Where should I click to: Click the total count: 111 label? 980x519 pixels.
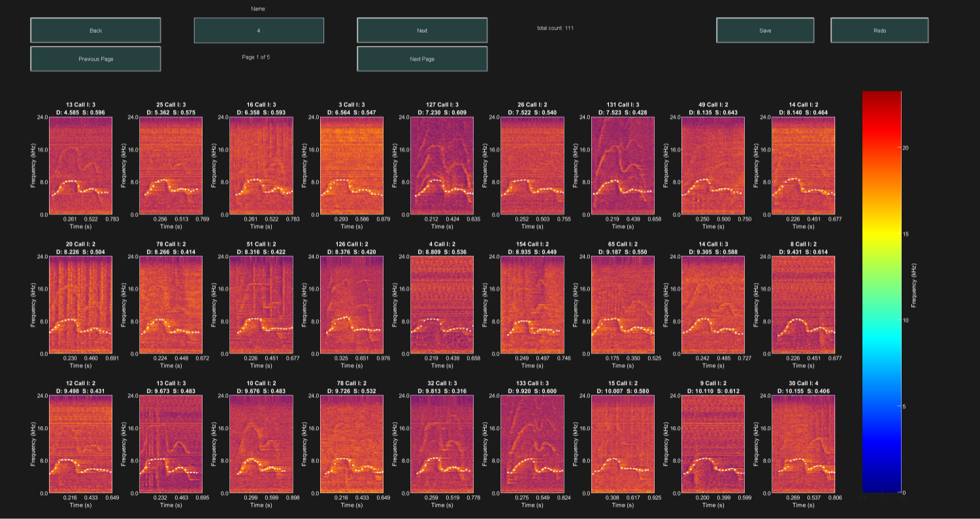click(x=555, y=28)
